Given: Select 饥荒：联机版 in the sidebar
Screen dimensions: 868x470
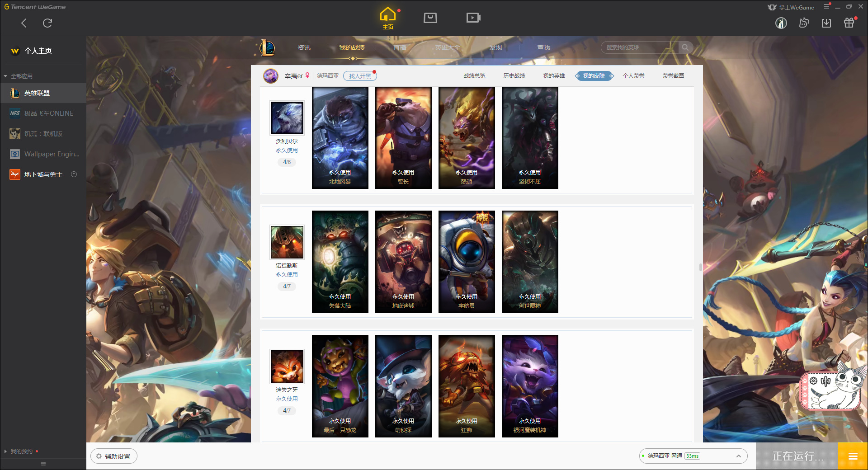Looking at the screenshot, I should 43,134.
